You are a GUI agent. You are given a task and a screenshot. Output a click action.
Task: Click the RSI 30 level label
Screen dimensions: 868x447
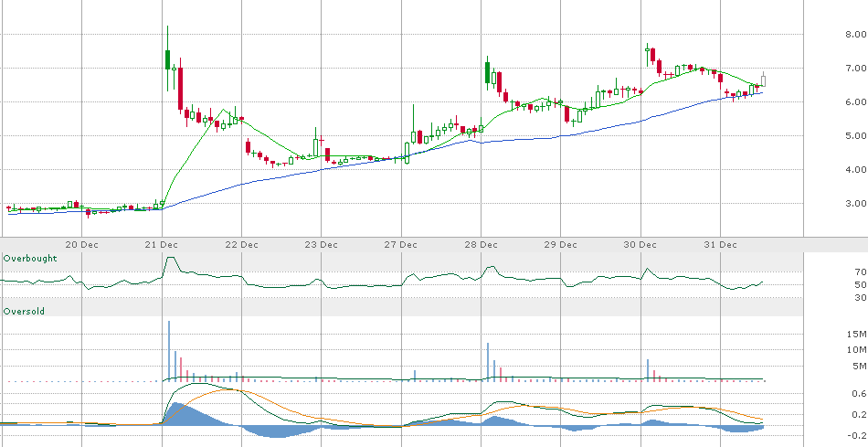click(x=861, y=298)
